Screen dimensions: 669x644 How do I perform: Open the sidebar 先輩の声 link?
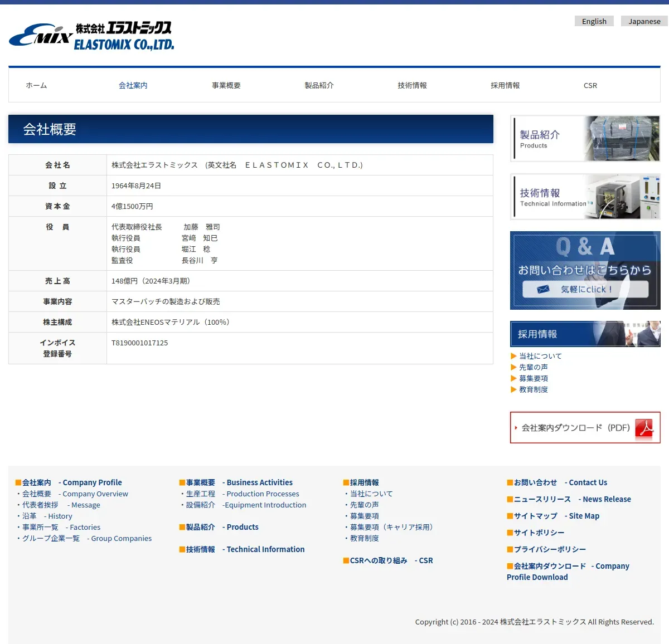(x=534, y=367)
